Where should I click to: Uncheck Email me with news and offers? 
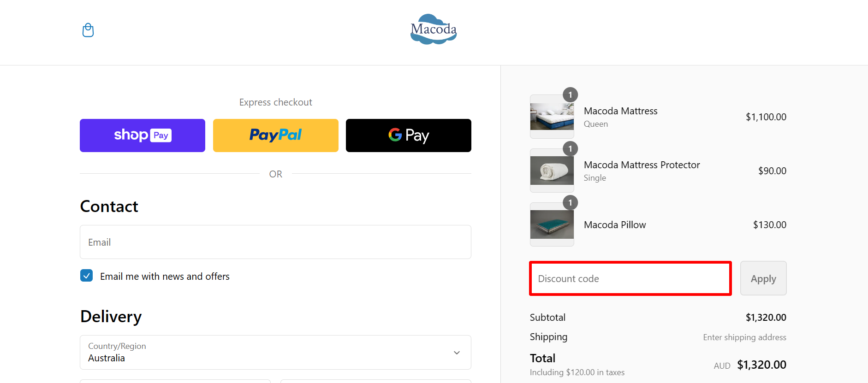(x=87, y=276)
